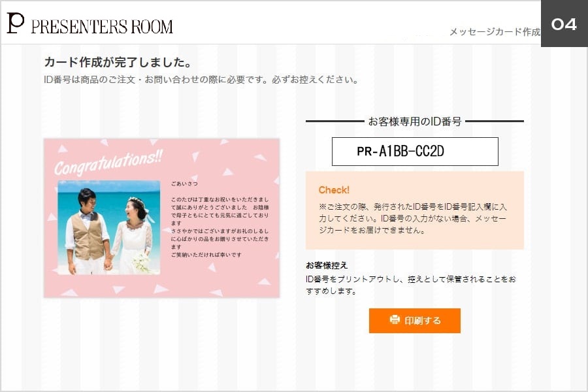The height and width of the screenshot is (392, 588).
Task: Click the メッセージカード作成 step label
Action: coord(495,32)
